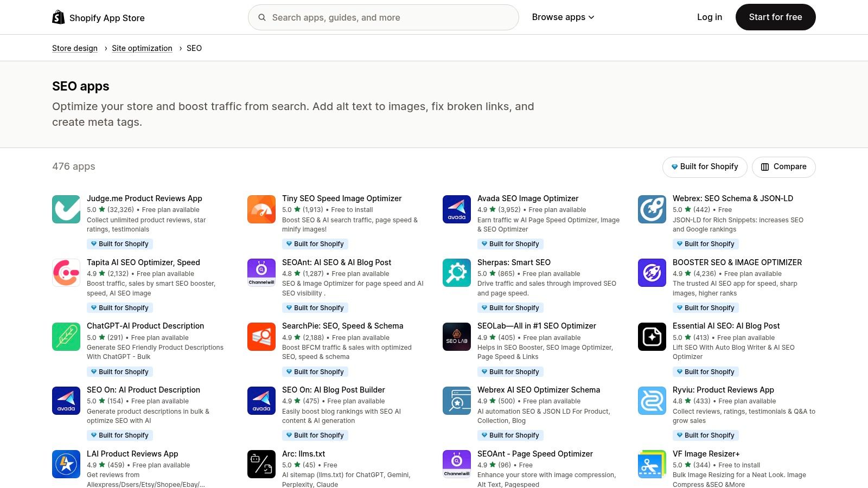This screenshot has height=488, width=868.
Task: Click the Ryviu Product Reviews app icon
Action: (x=652, y=400)
